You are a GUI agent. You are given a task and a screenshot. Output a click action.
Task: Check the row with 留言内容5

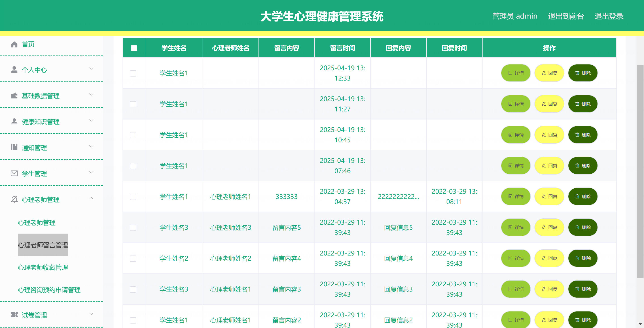point(133,227)
